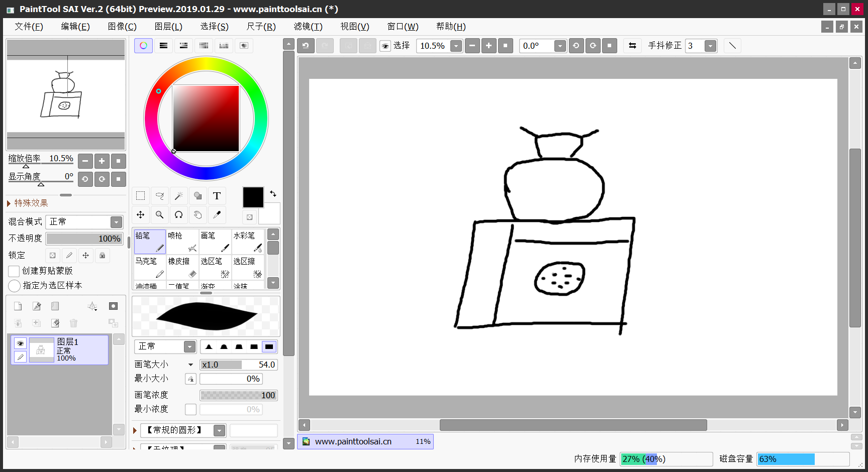Select the rotate view tool

coord(179,215)
